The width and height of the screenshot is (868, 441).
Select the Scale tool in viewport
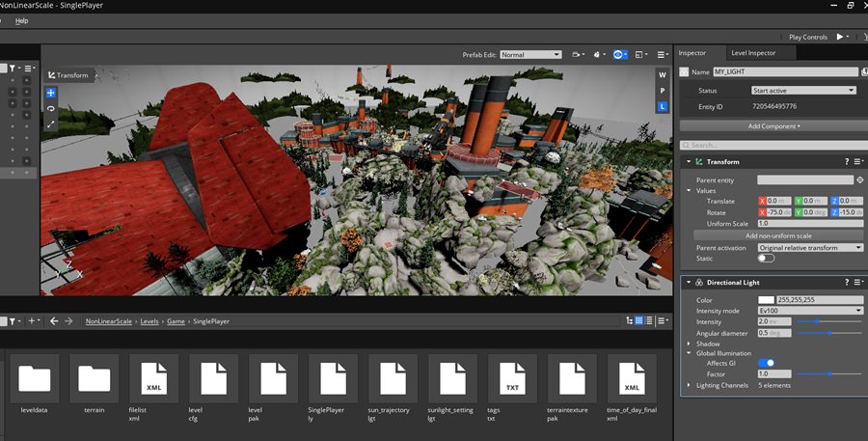50,124
